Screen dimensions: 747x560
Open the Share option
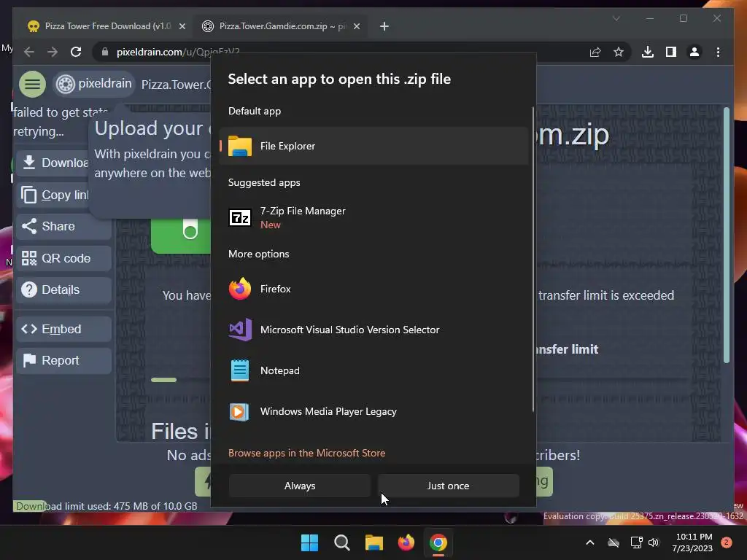[64, 226]
